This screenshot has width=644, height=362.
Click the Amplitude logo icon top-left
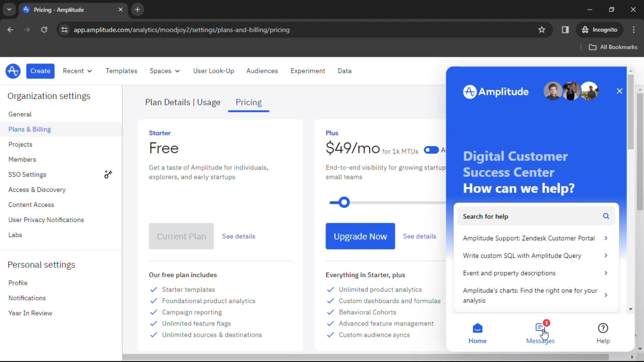(13, 71)
